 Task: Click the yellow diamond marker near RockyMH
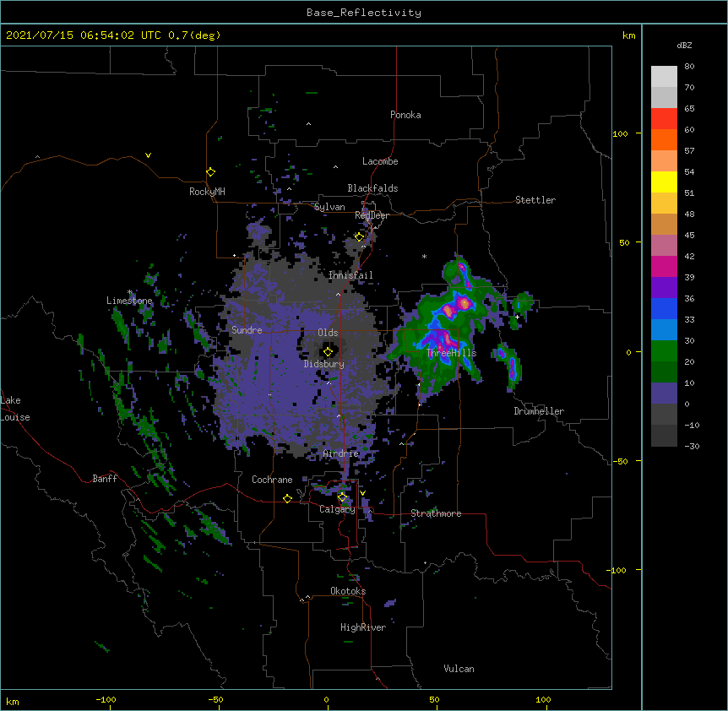point(211,172)
